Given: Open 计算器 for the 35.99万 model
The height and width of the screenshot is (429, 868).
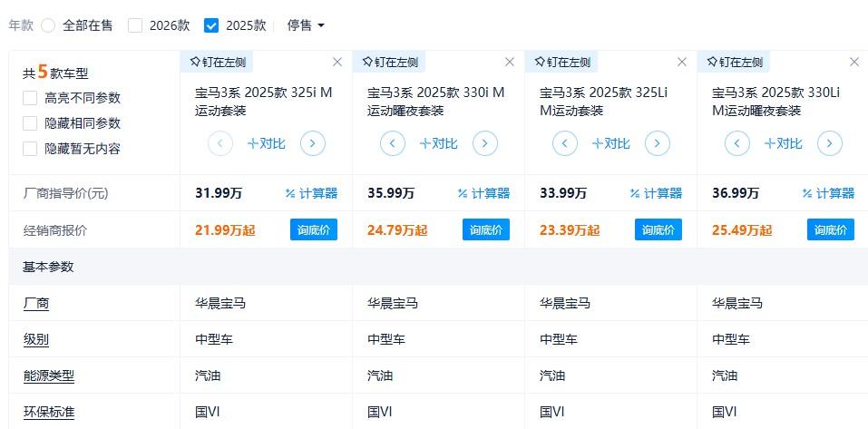Looking at the screenshot, I should (483, 193).
